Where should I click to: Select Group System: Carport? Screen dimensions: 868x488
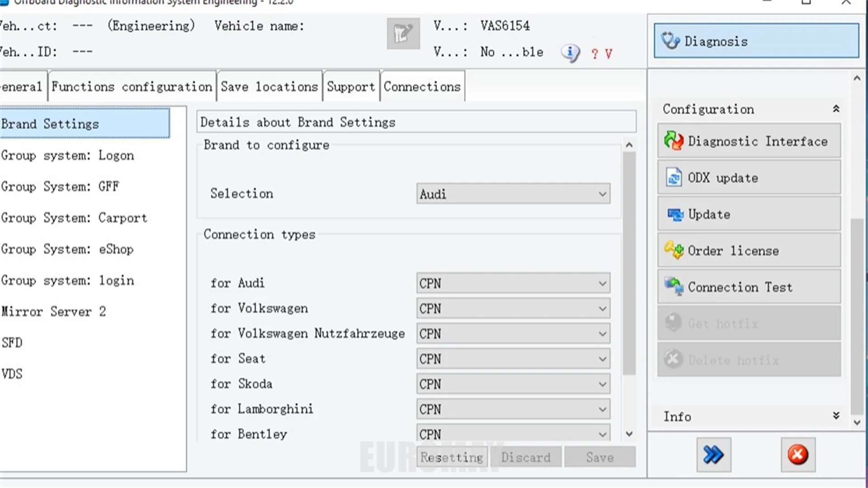(x=74, y=218)
